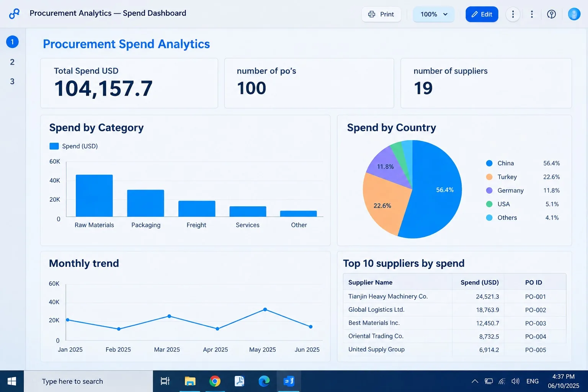Click the app logo icon in header

pyautogui.click(x=14, y=13)
